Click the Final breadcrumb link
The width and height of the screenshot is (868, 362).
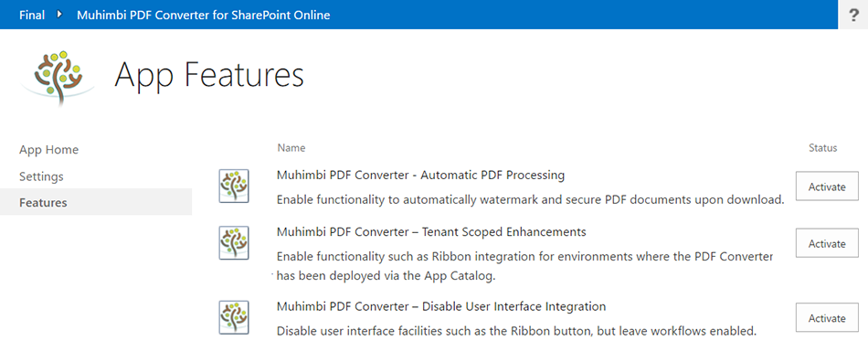coord(32,15)
